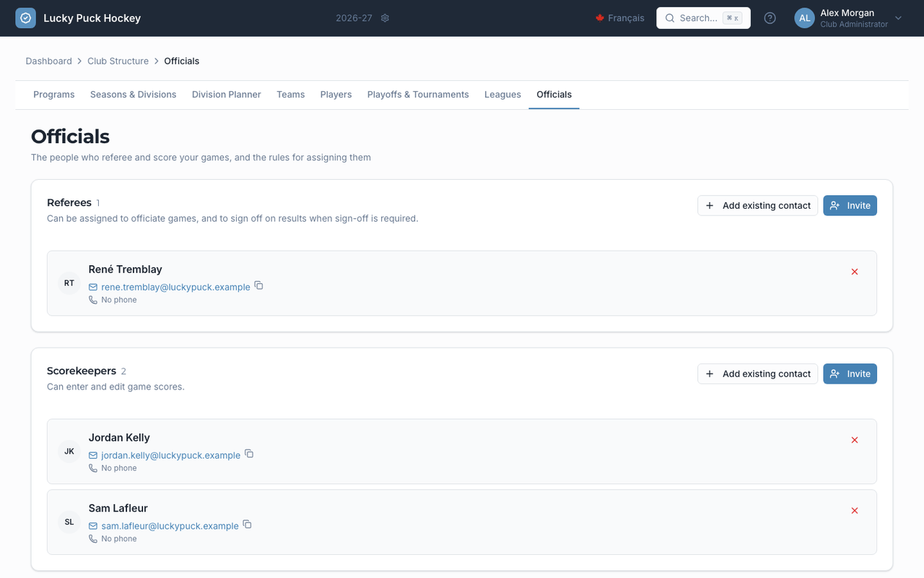Click the Scorekeepers section heading
Viewport: 924px width, 578px height.
(x=82, y=371)
